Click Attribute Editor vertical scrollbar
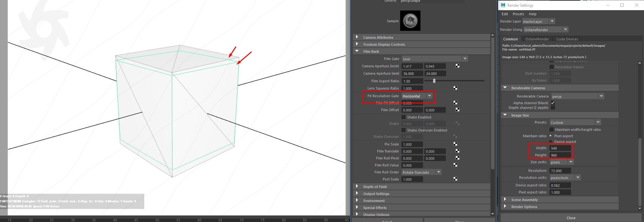Image resolution: width=644 pixels, height=222 pixels. point(492,103)
